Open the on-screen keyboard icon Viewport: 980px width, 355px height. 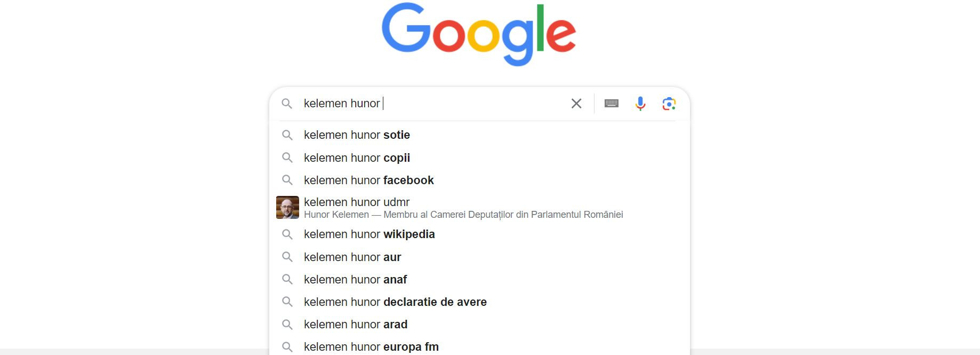coord(612,104)
